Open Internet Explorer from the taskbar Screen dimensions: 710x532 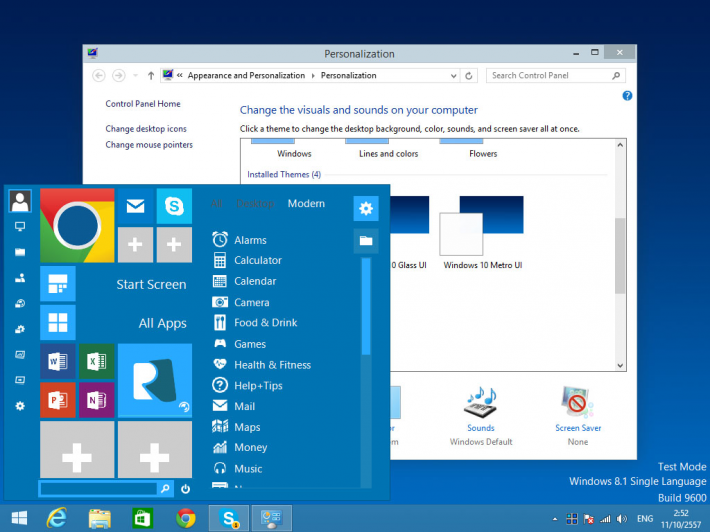coord(57,518)
